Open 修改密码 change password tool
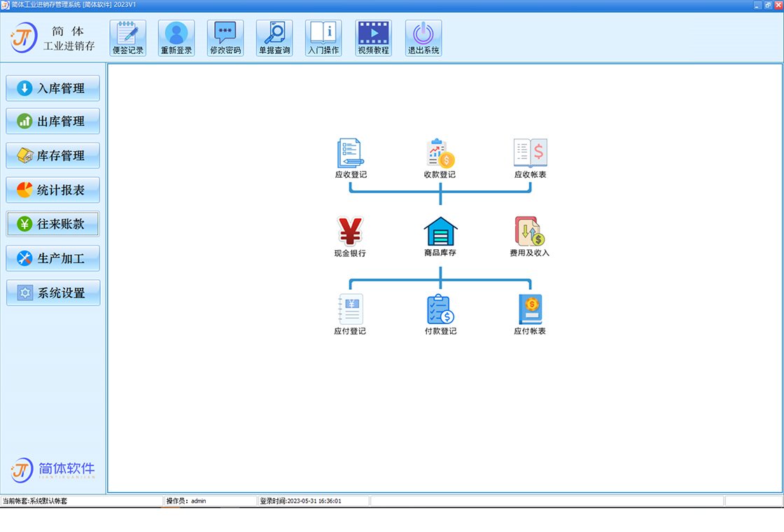784x532 pixels. coord(225,38)
